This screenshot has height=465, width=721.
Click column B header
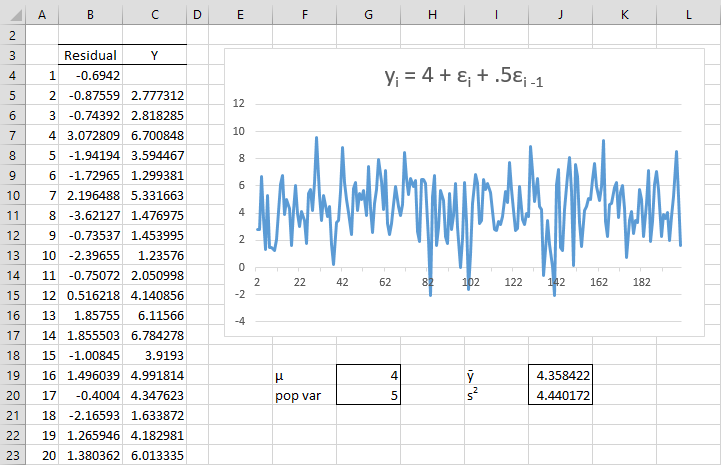pos(91,11)
